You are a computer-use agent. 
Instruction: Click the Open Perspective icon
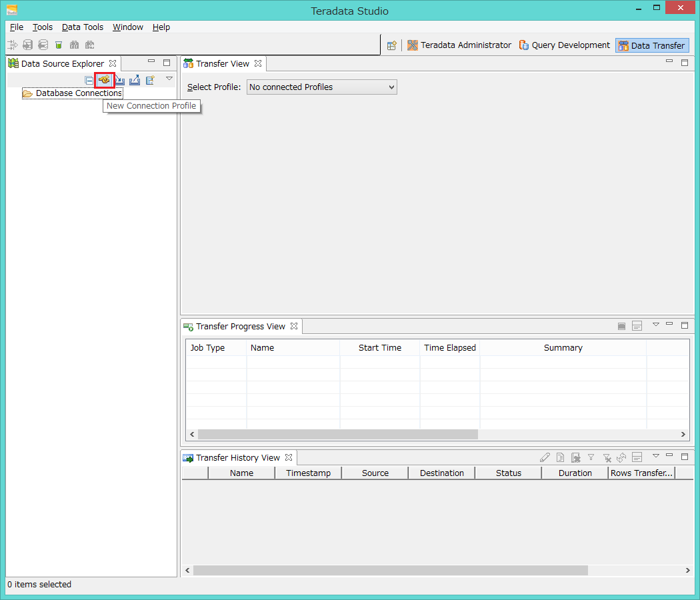point(391,45)
